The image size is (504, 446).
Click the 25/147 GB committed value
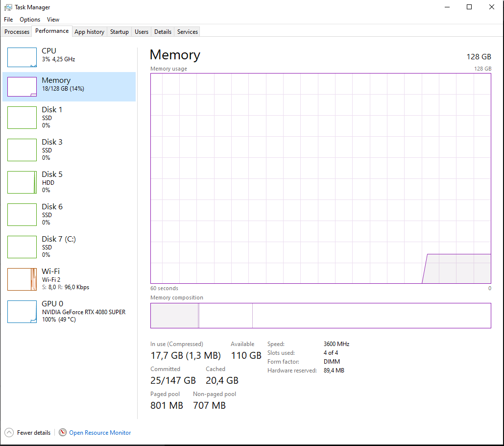tap(173, 381)
